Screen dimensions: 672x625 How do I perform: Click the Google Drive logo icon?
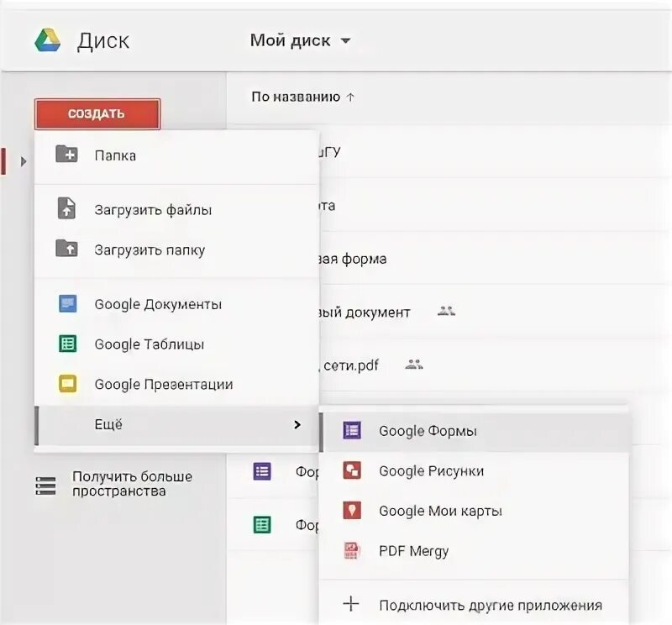[x=47, y=40]
